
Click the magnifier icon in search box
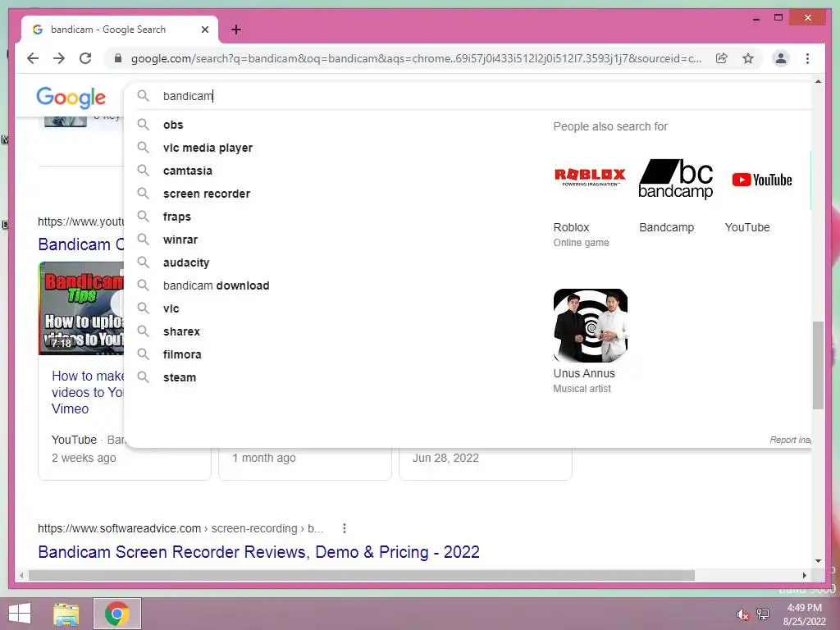coord(143,96)
